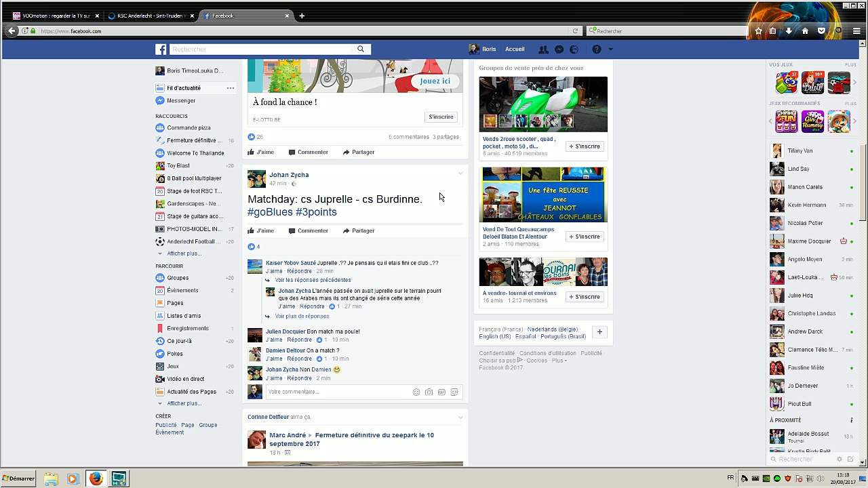Open Accueil in the Facebook header
The width and height of the screenshot is (868, 488).
(515, 49)
